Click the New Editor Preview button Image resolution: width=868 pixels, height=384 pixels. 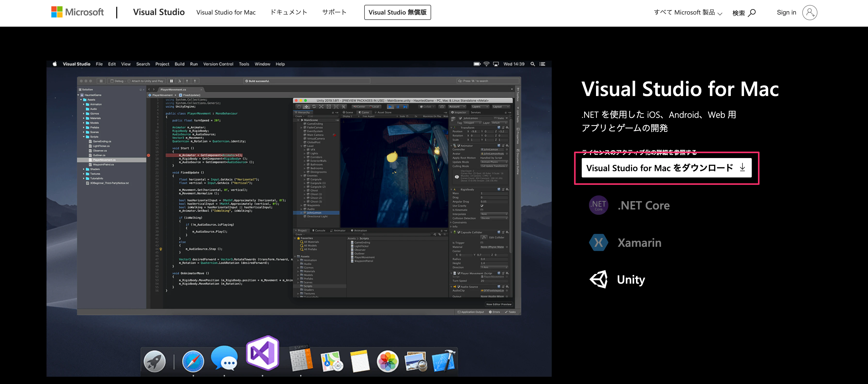(x=499, y=304)
